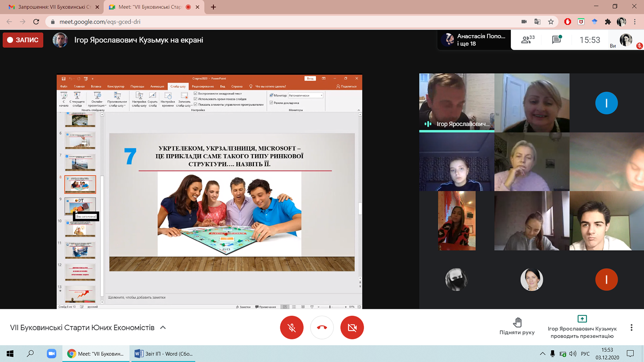Click the red ЗАПИС recording indicator
The height and width of the screenshot is (362, 644).
click(23, 40)
